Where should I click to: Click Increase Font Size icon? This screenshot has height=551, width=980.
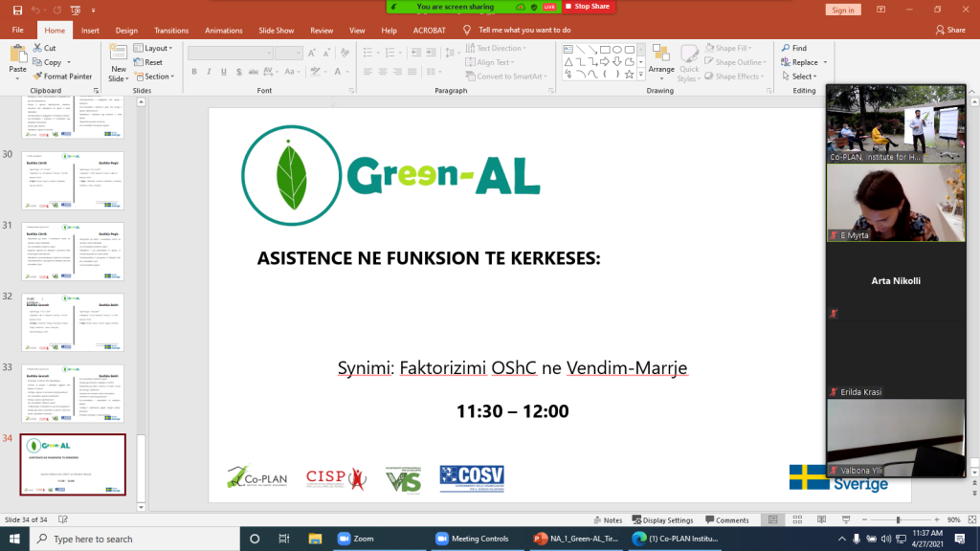pyautogui.click(x=312, y=54)
